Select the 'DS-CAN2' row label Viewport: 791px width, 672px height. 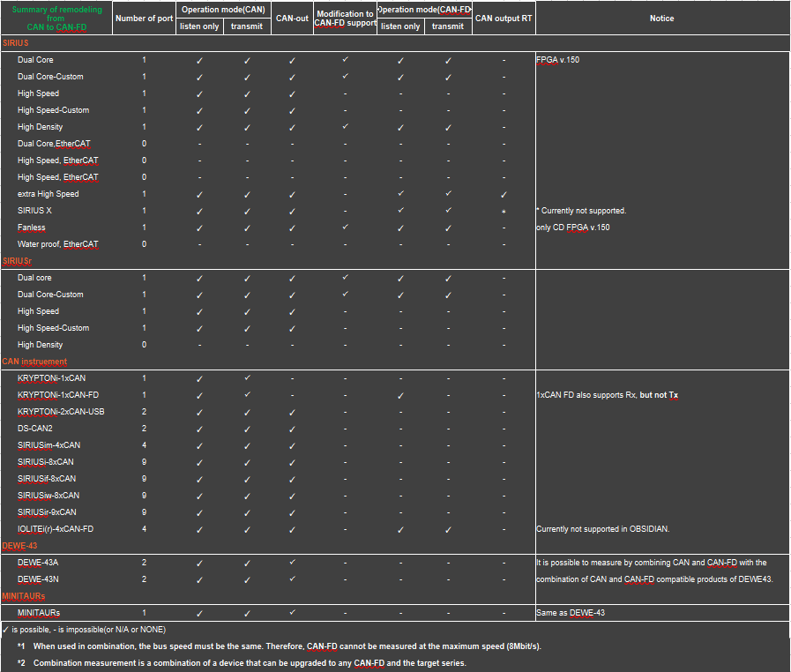pos(34,428)
